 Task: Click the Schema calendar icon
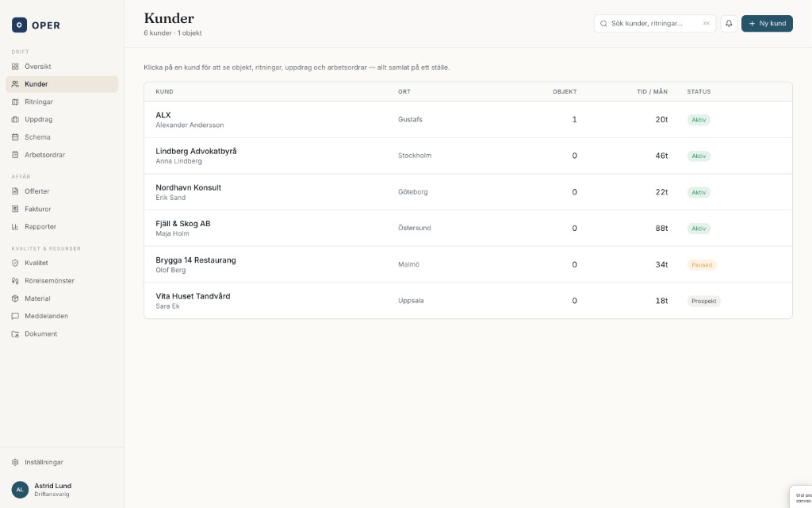(x=15, y=137)
